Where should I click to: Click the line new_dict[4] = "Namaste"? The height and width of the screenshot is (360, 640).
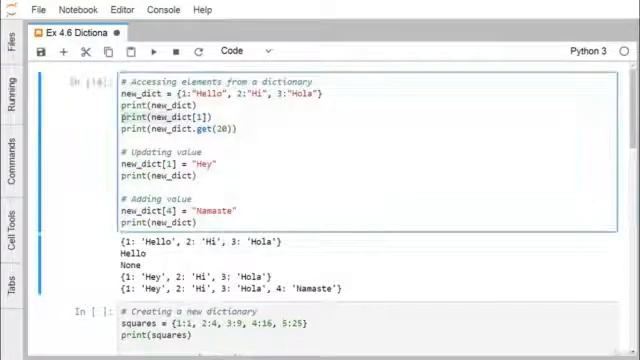click(178, 211)
